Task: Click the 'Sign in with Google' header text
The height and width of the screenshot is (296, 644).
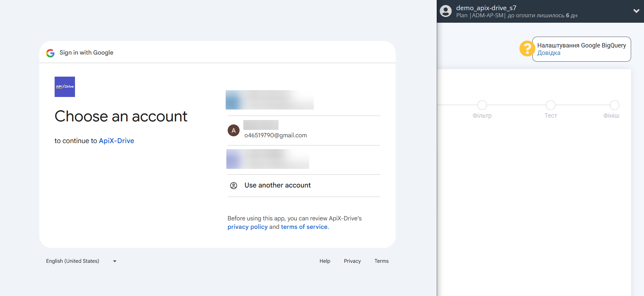Action: [86, 53]
